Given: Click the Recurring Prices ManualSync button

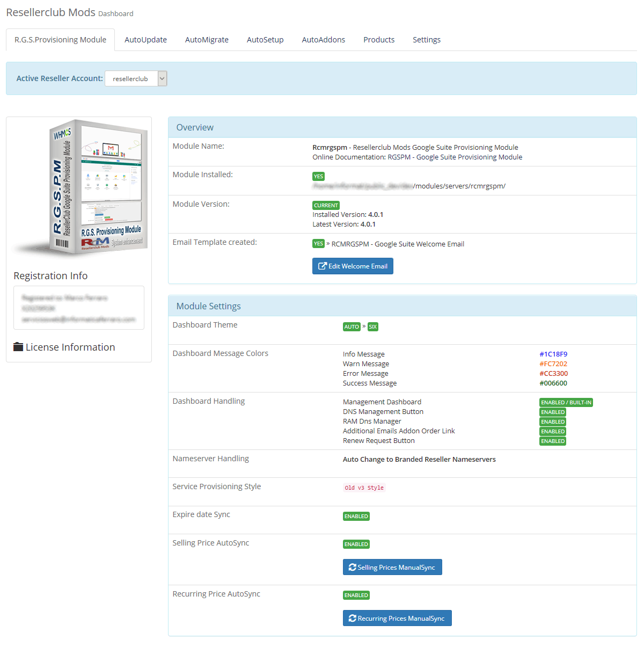Looking at the screenshot, I should point(397,619).
